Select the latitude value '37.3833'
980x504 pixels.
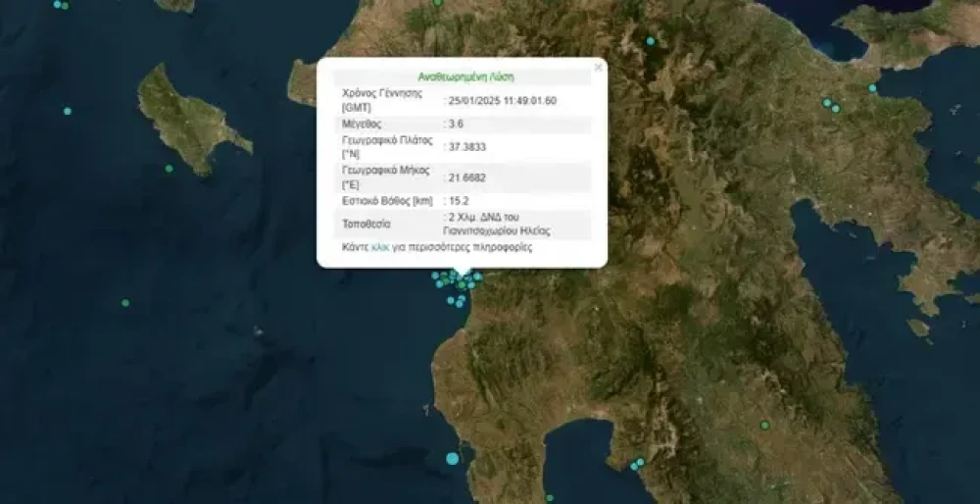click(x=467, y=147)
